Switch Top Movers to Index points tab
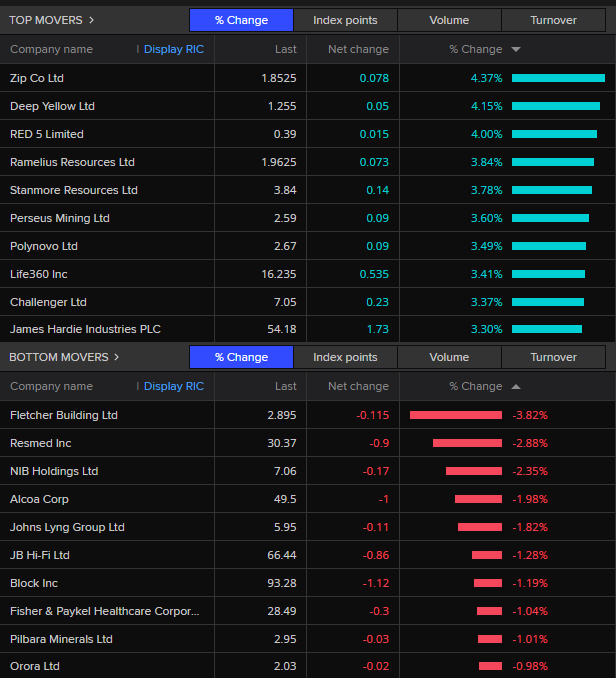 [x=345, y=20]
